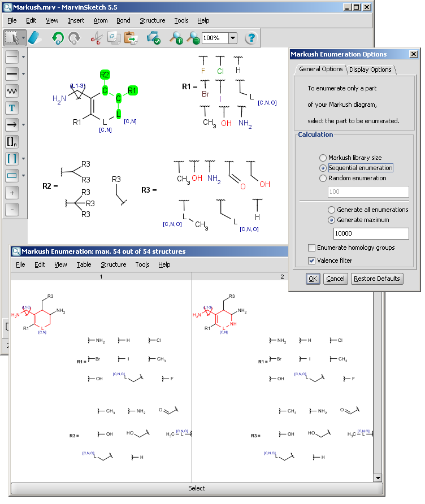The image size is (425, 504).
Task: Expand the selection tool dropdown arrow
Action: [23, 38]
